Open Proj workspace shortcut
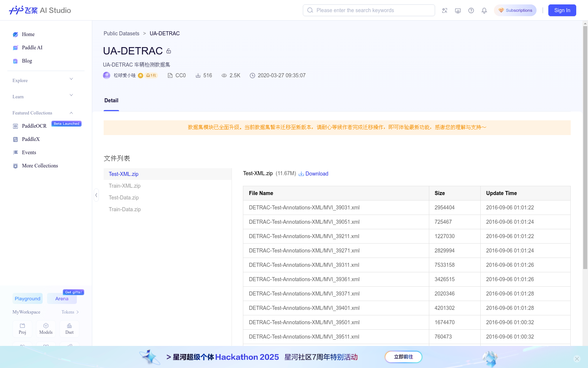The height and width of the screenshot is (368, 588). click(22, 329)
